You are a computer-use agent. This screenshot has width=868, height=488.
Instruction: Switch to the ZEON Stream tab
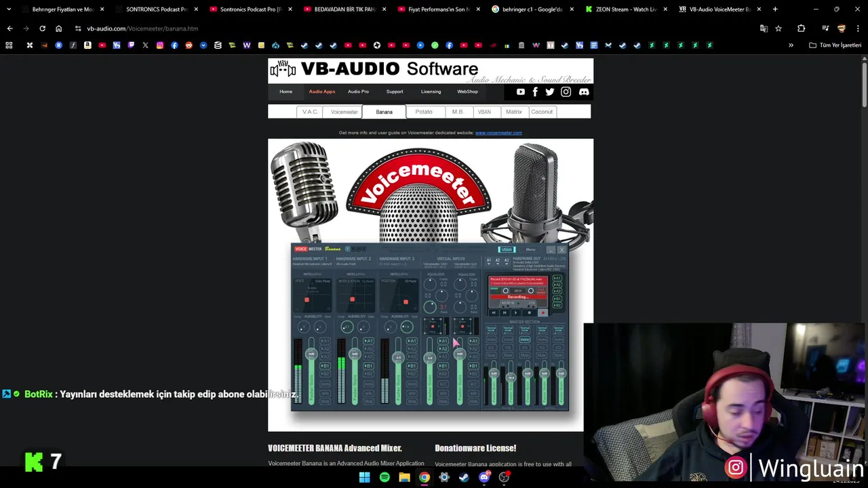point(626,9)
